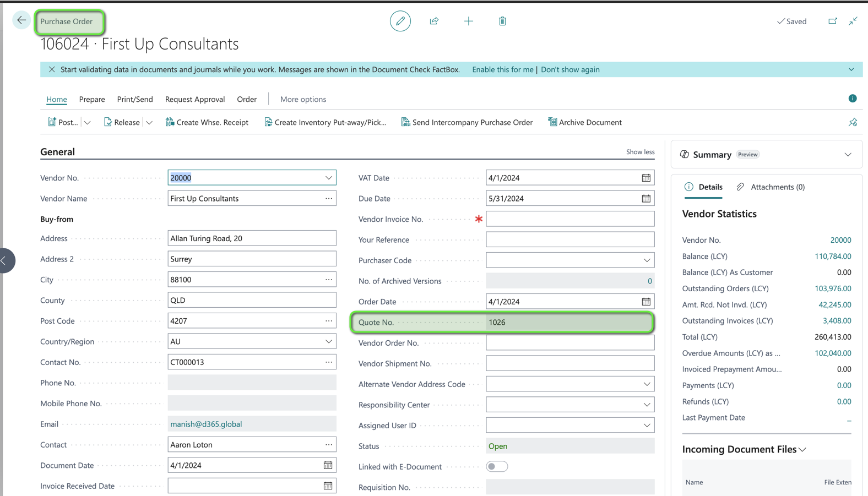Click the trash delete icon

pyautogui.click(x=502, y=21)
